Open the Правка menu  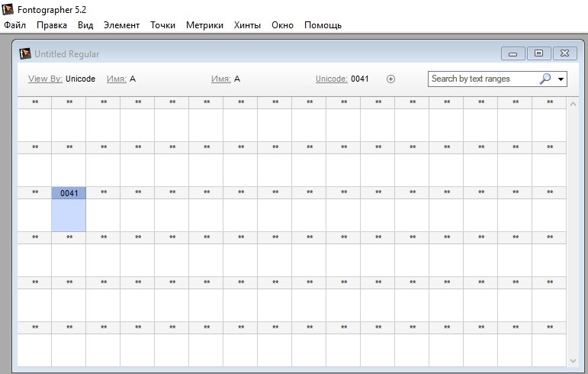tap(52, 25)
